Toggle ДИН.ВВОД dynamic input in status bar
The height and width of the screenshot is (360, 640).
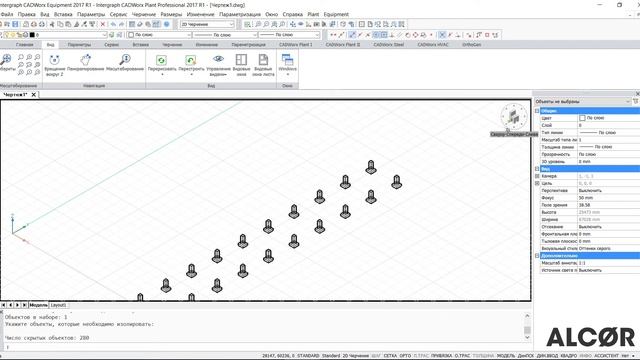coord(547,356)
